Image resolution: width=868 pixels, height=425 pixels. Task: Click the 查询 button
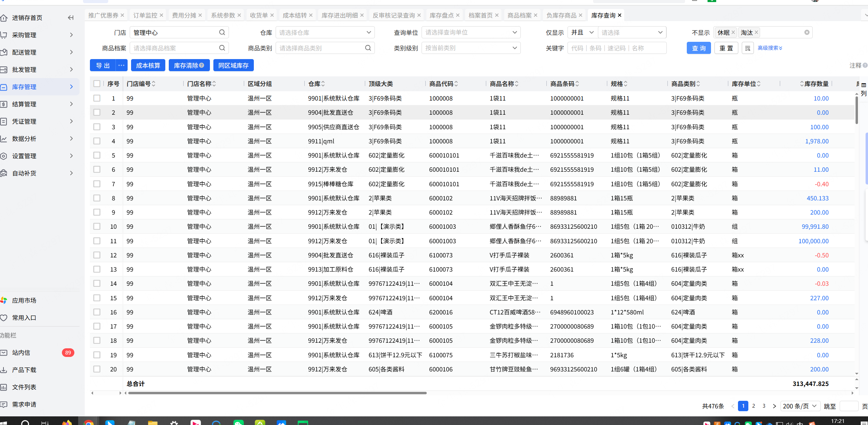699,48
